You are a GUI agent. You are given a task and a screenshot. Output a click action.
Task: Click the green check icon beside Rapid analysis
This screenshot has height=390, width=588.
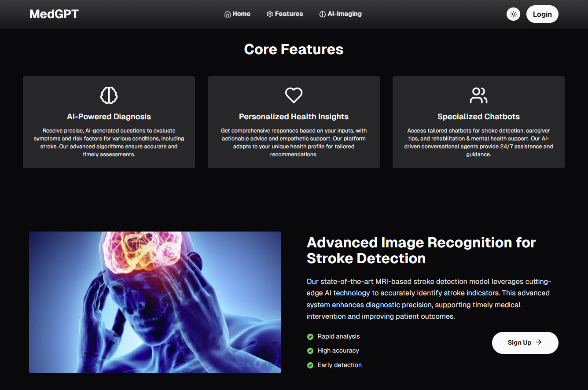tap(310, 337)
